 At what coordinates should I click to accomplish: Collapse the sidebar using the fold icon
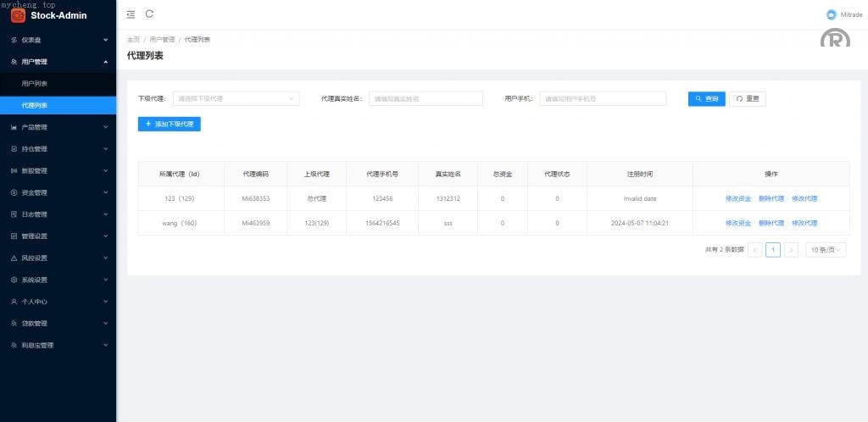(x=130, y=14)
